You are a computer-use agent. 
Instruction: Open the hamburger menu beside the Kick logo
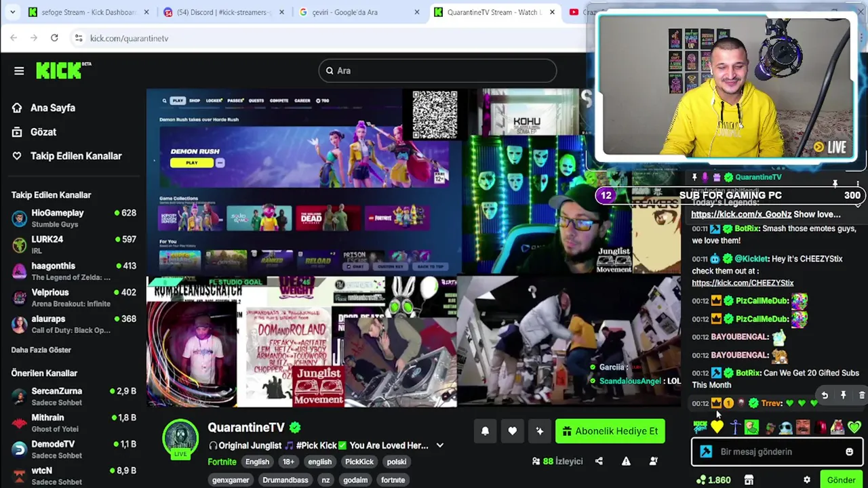pyautogui.click(x=19, y=70)
